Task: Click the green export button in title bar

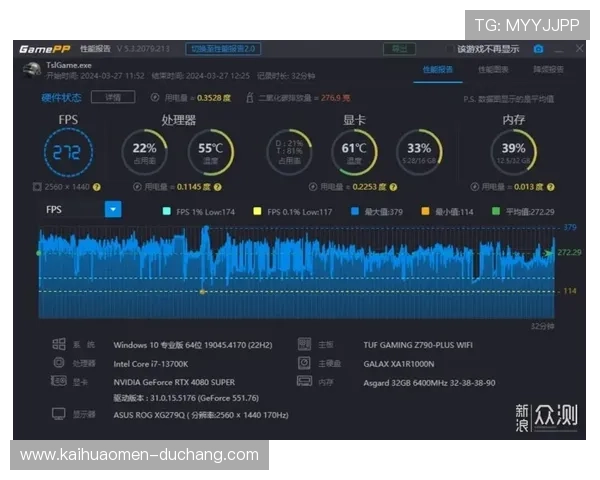Action: (x=400, y=48)
